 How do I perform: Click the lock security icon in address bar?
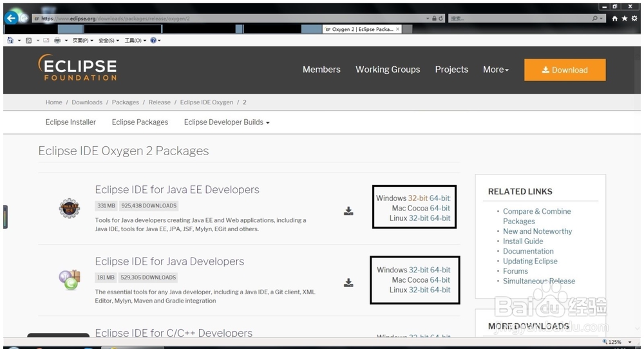[x=433, y=19]
